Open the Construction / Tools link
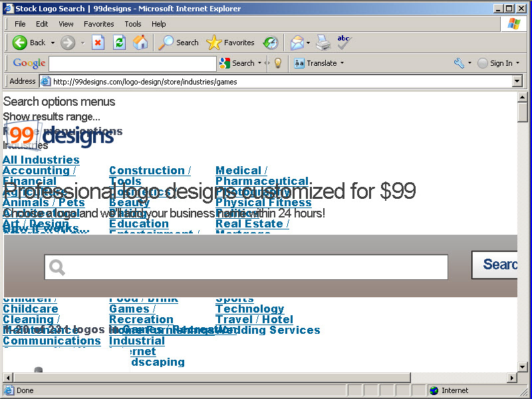 [150, 176]
